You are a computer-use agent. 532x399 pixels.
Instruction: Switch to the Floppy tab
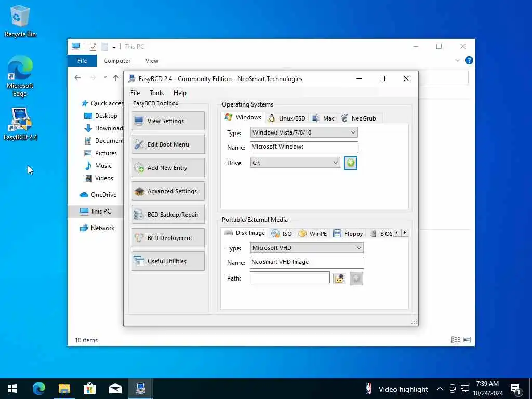[x=348, y=233]
